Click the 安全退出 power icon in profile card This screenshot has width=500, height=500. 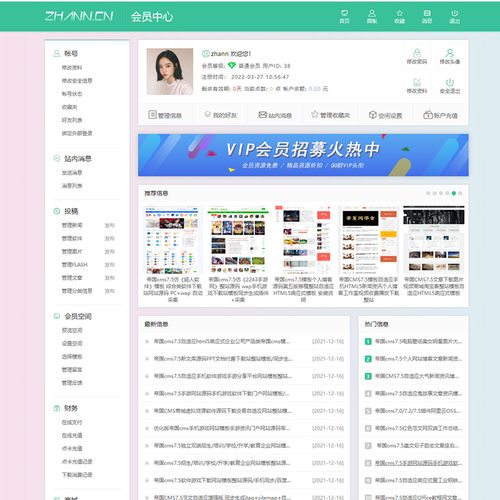450,82
